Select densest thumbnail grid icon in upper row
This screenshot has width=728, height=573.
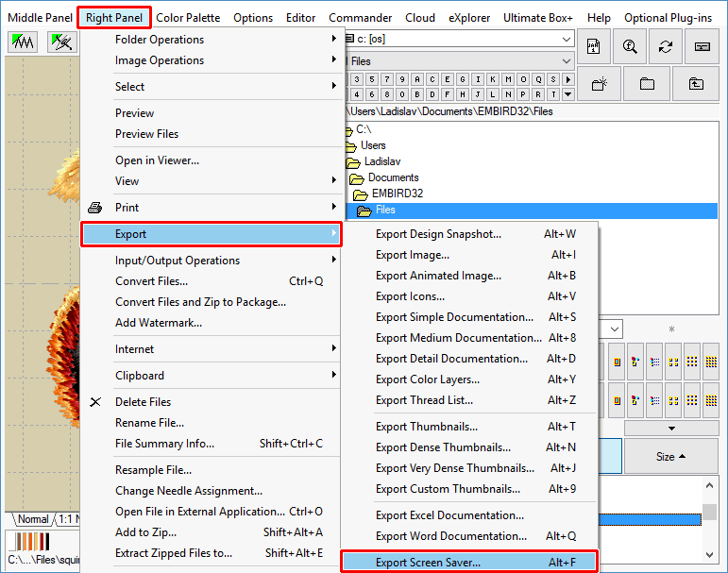click(711, 362)
